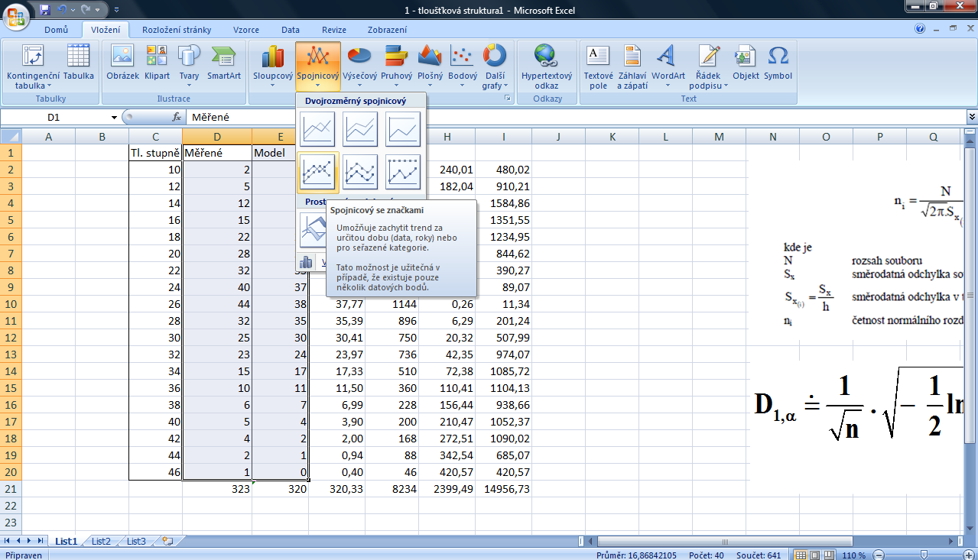Insert an Objekt
The width and height of the screenshot is (978, 560).
point(746,63)
